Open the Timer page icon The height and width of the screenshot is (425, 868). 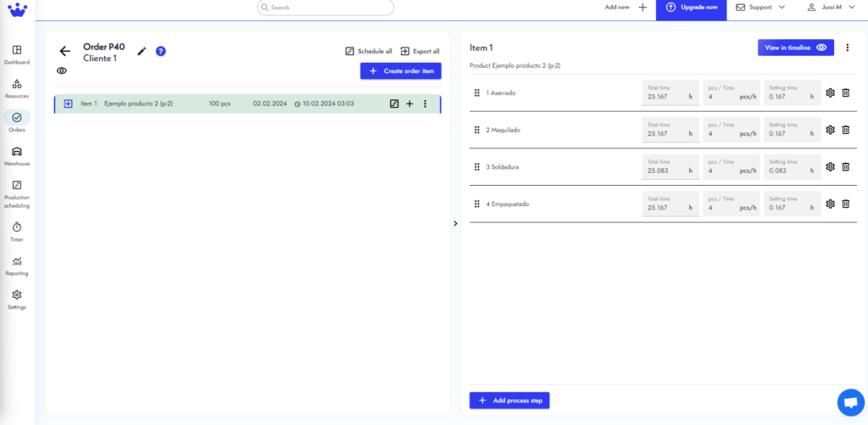tap(17, 227)
